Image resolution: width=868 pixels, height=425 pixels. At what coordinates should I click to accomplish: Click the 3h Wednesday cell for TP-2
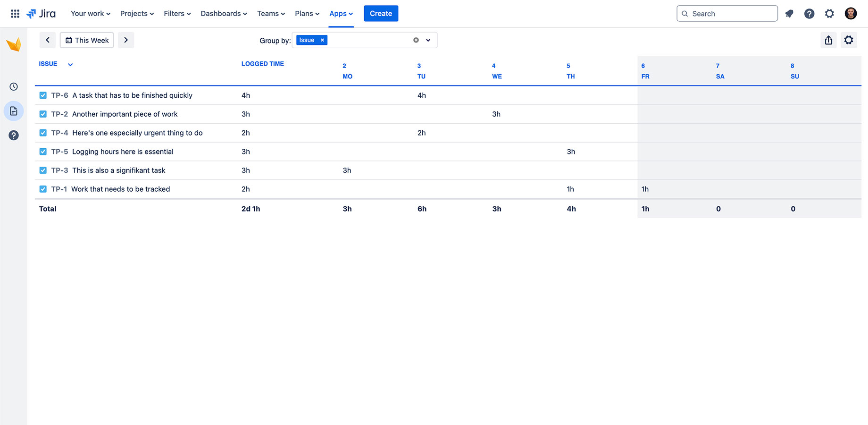coord(496,114)
